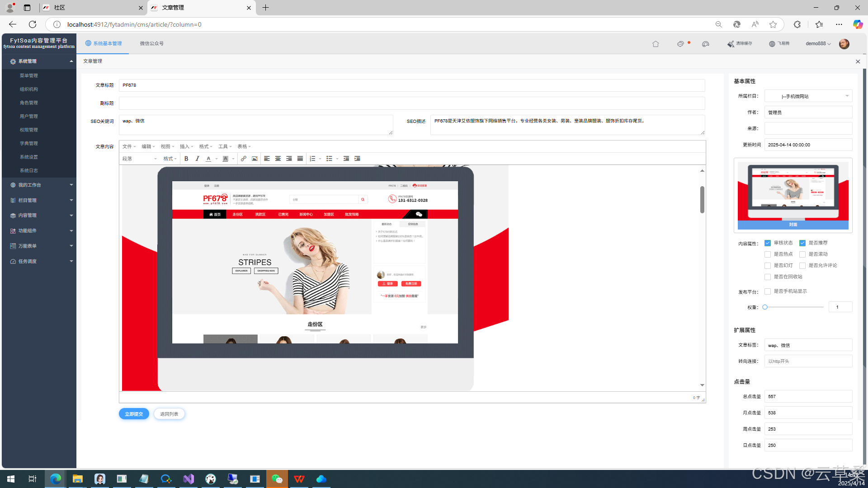868x488 pixels.
Task: Toggle italic formatting in editor
Action: 197,159
